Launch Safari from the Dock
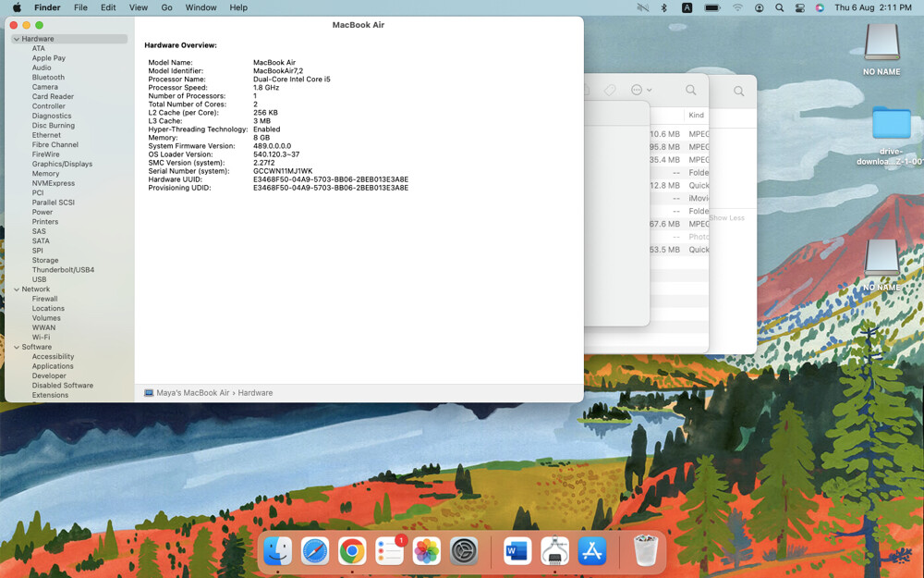The height and width of the screenshot is (578, 924). point(315,551)
